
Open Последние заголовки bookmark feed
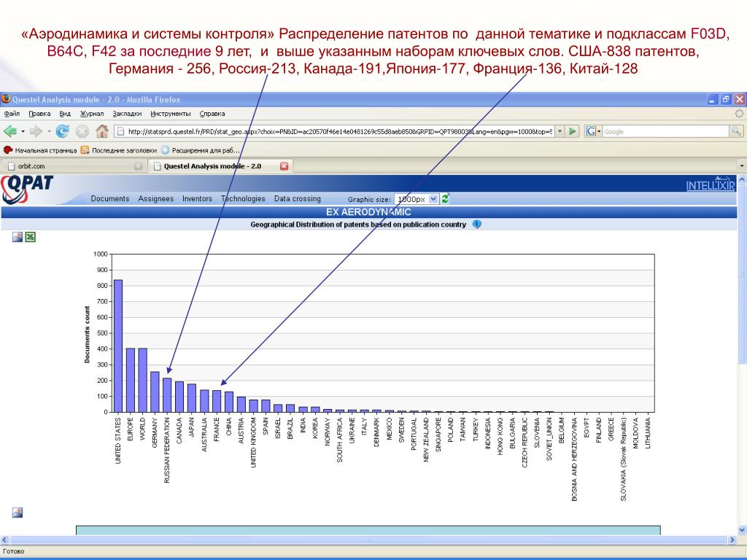point(119,150)
